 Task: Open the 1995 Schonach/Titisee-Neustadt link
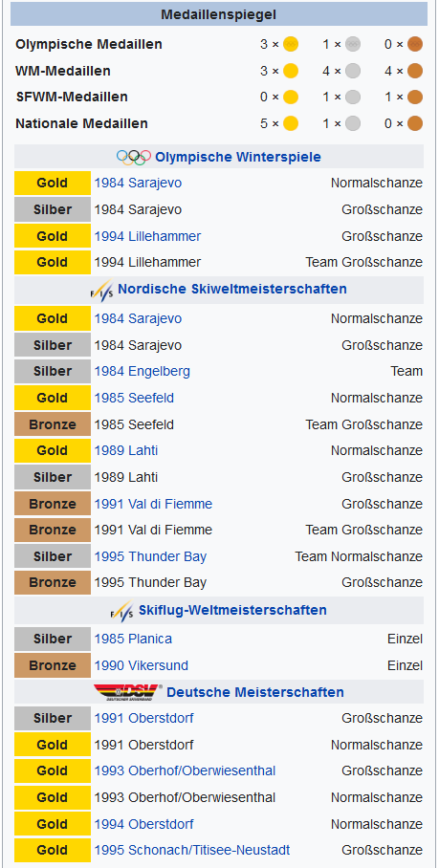coord(192,850)
